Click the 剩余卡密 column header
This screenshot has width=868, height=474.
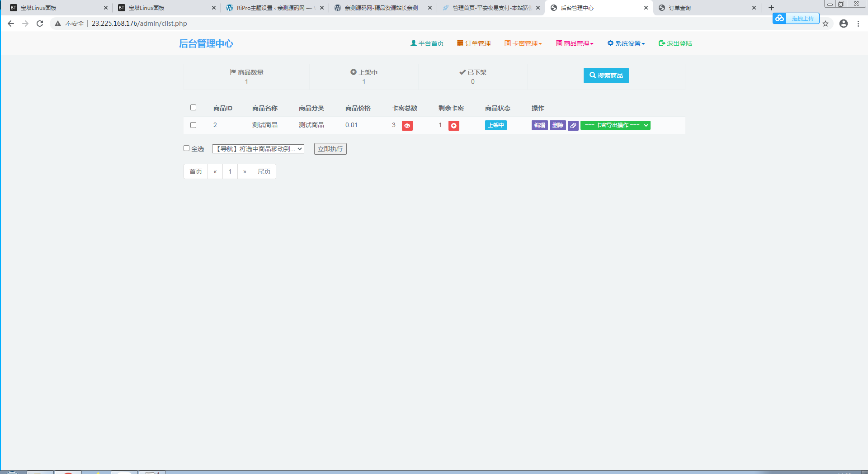pos(451,108)
